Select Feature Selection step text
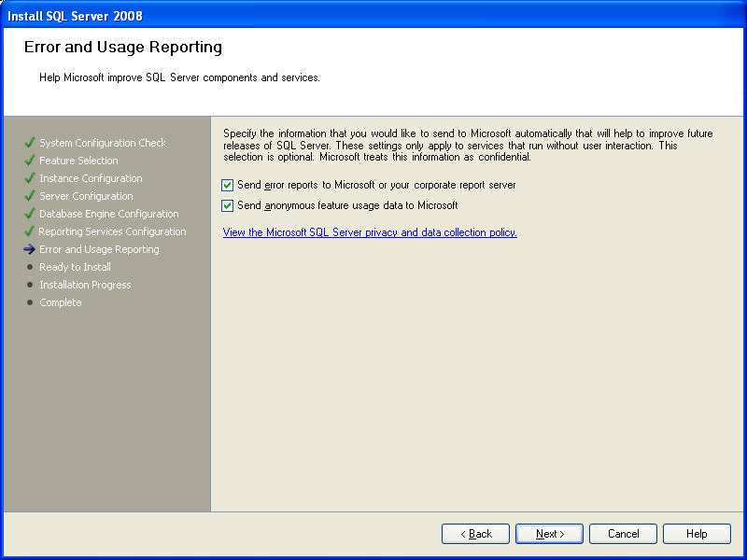Image resolution: width=747 pixels, height=560 pixels. (x=78, y=161)
